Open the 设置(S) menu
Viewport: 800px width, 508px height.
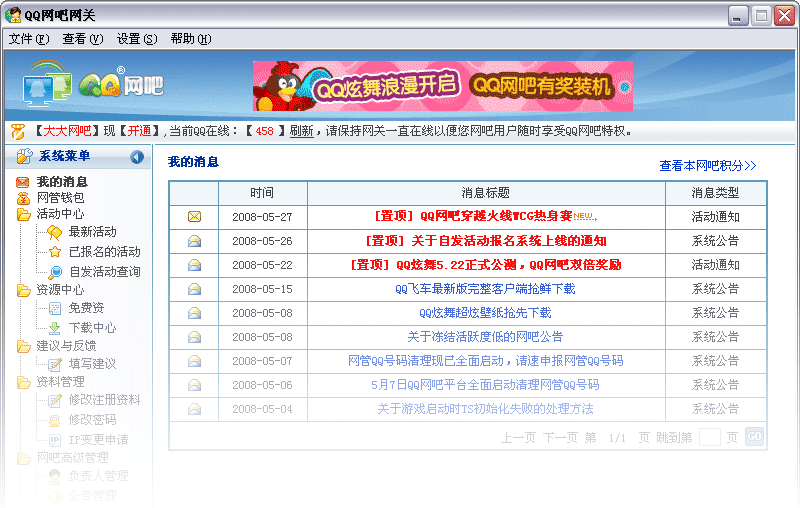[x=137, y=39]
